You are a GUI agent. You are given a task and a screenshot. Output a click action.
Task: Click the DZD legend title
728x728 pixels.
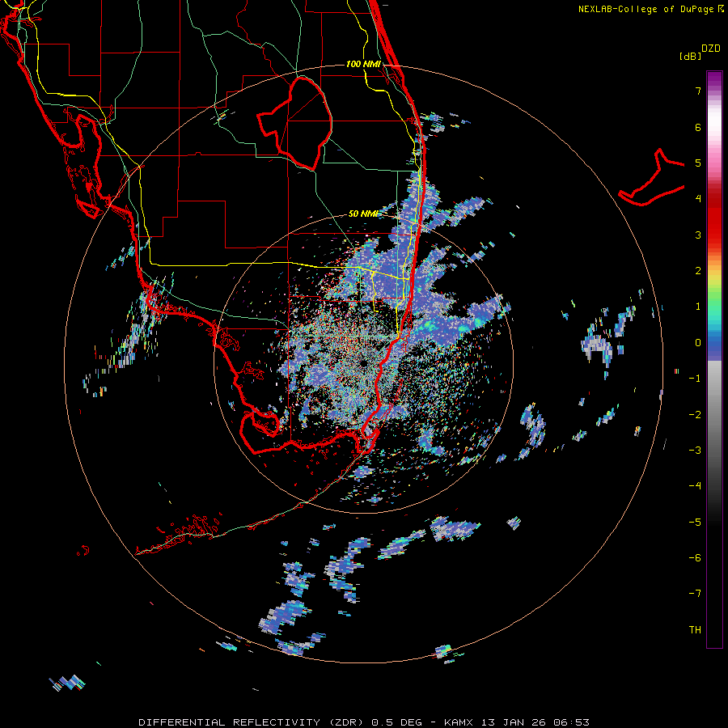[711, 49]
